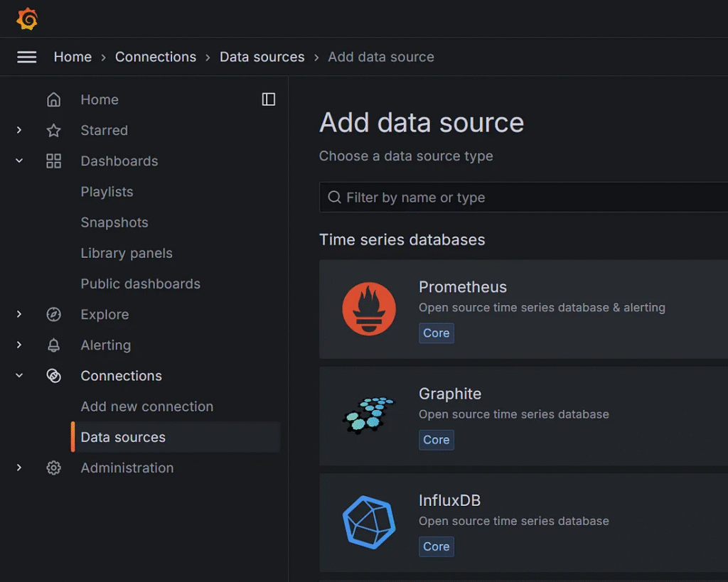Screen dimensions: 728x582
Task: Focus the Filter by name or type field
Action: click(x=523, y=198)
